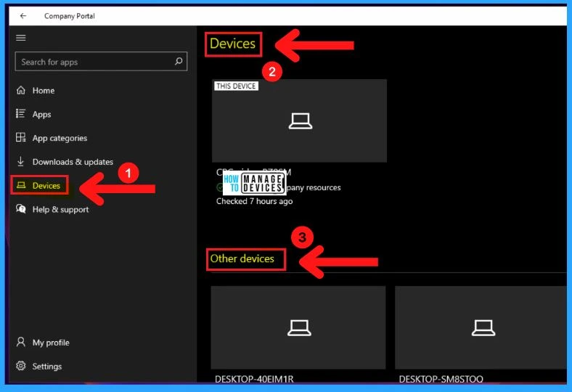The height and width of the screenshot is (392, 572).
Task: Select Devices in the sidebar
Action: coord(46,186)
